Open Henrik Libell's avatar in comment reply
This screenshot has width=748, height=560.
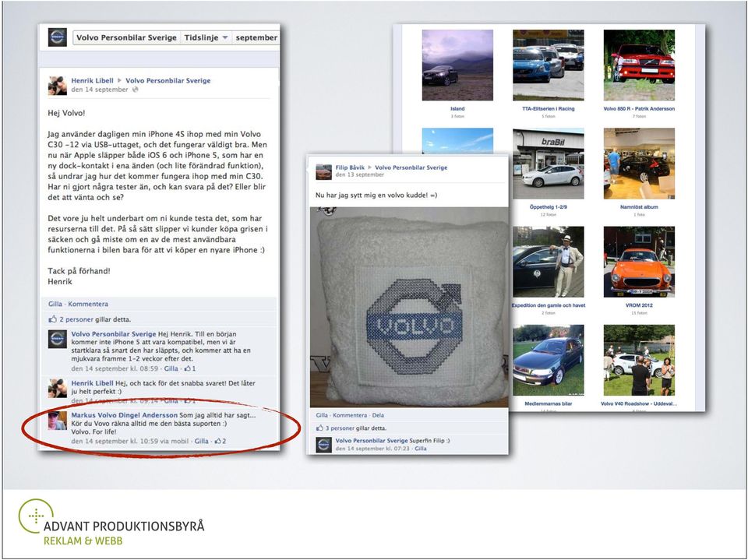[x=57, y=389]
